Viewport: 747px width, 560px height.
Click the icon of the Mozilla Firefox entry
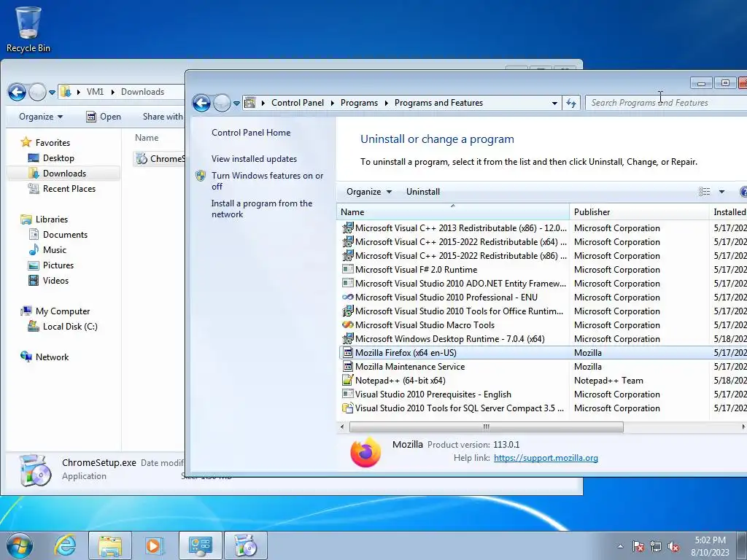click(x=348, y=353)
